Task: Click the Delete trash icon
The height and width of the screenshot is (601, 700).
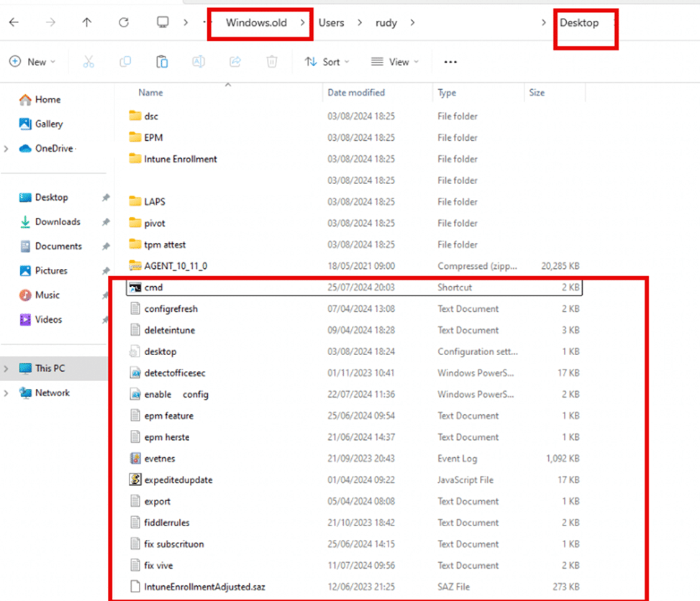Action: [272, 62]
